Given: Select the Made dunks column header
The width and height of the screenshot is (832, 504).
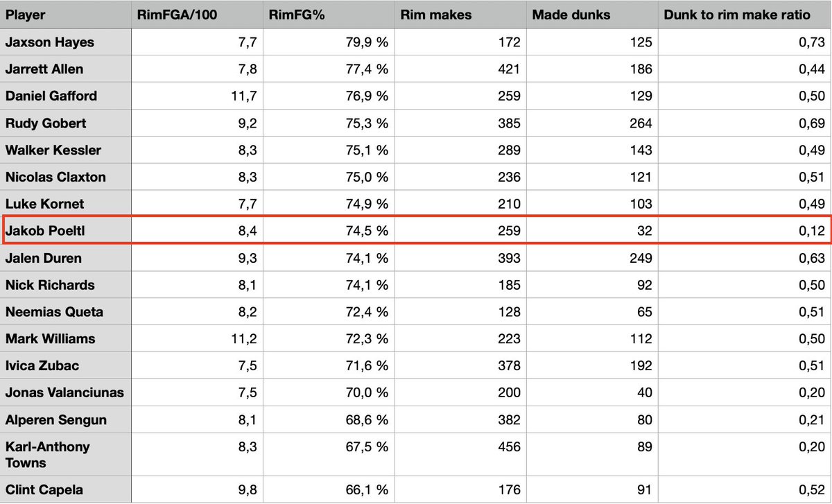Looking at the screenshot, I should [592, 15].
